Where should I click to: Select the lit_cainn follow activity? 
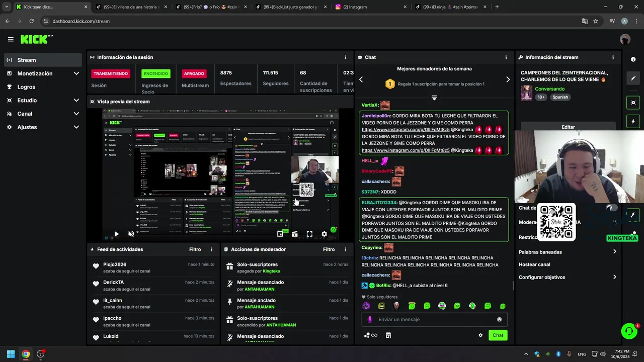[x=153, y=303]
